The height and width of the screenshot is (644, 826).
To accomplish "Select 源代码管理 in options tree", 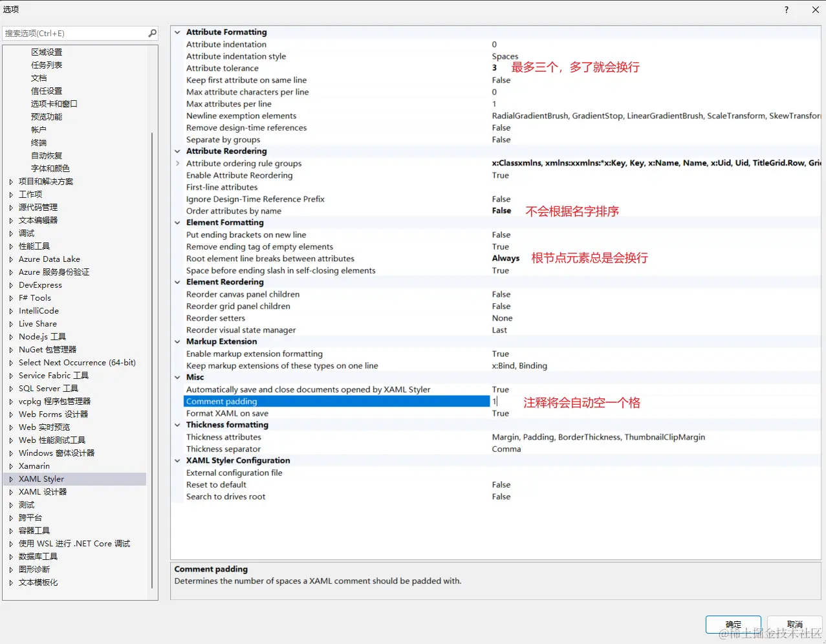I will pyautogui.click(x=38, y=208).
